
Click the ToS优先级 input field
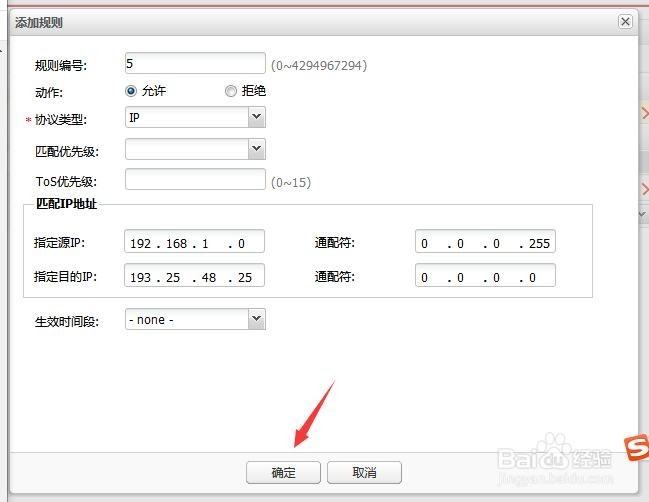[x=195, y=179]
